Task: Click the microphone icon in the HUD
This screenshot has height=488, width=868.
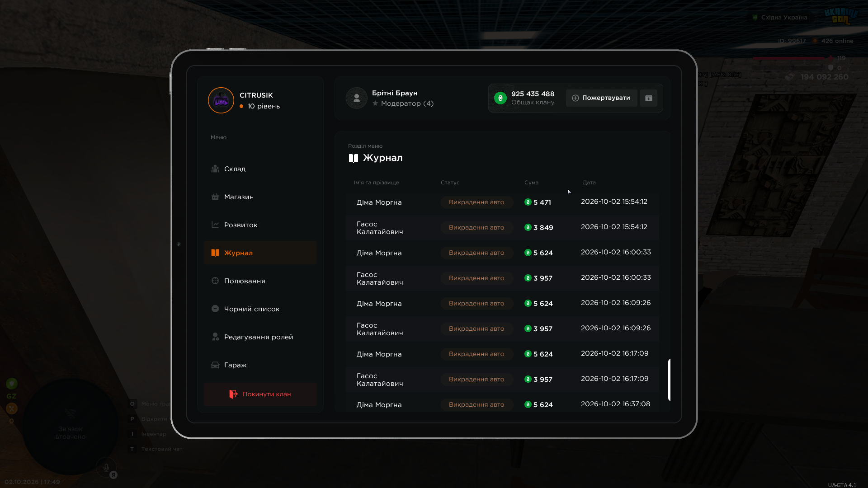Action: 106,468
